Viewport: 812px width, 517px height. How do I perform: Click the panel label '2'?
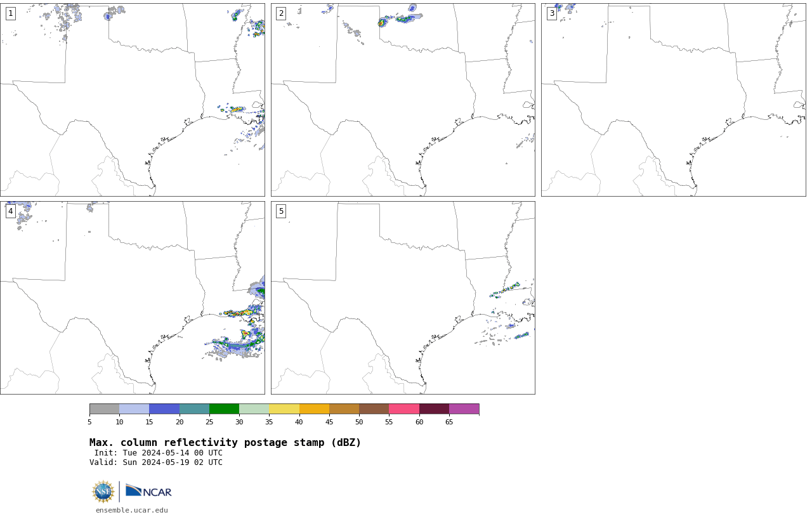[x=281, y=13]
